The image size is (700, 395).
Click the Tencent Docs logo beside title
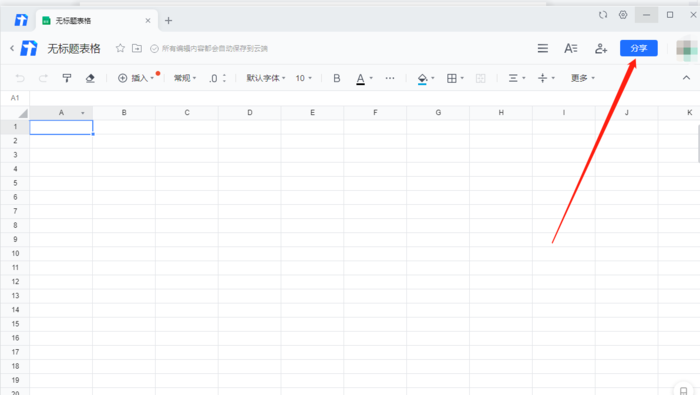(x=29, y=48)
